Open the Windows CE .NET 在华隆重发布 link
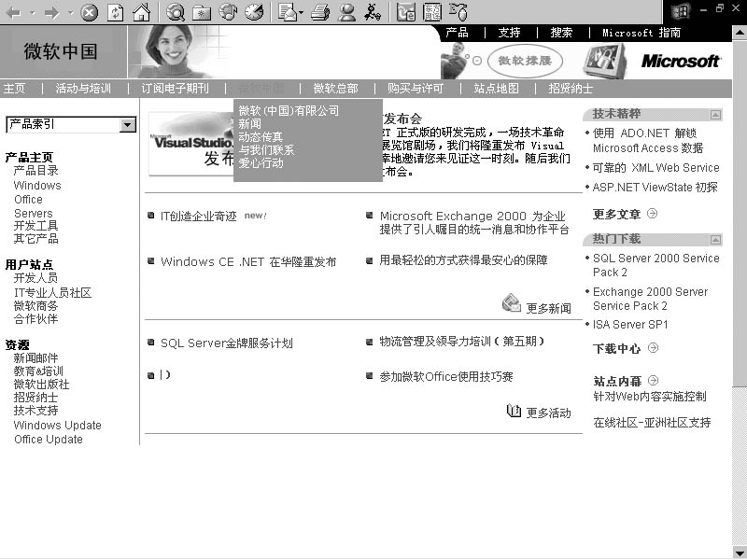 coord(248,262)
